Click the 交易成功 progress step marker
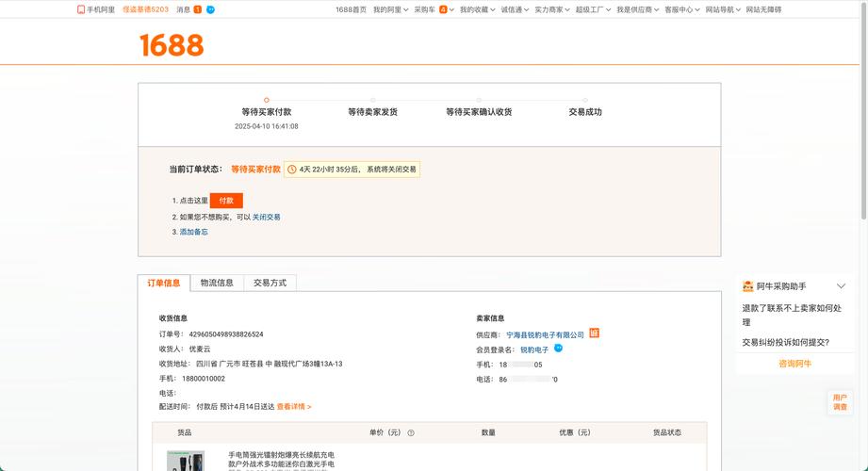 (585, 100)
